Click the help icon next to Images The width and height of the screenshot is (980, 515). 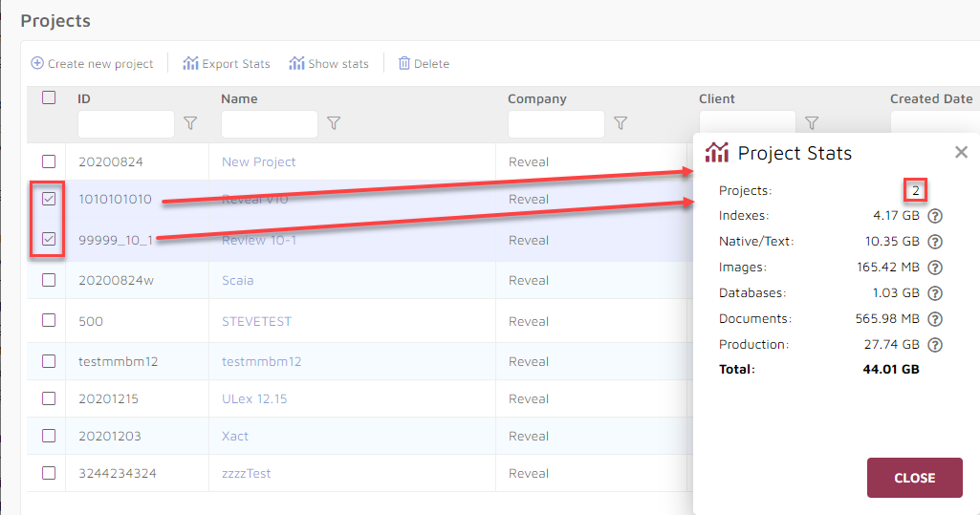click(x=935, y=268)
